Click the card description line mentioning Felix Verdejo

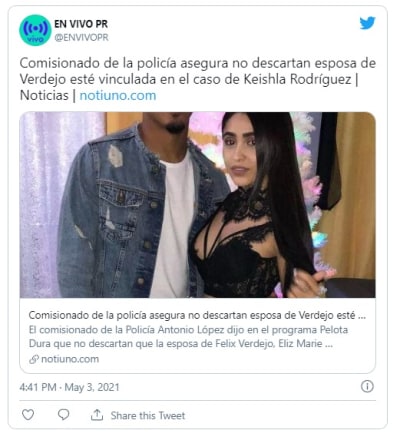pyautogui.click(x=181, y=344)
